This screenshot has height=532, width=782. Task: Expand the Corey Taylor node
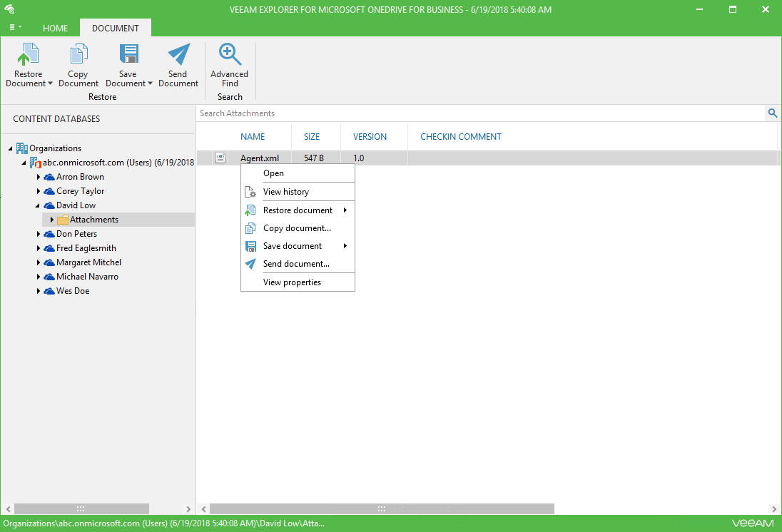[x=39, y=191]
